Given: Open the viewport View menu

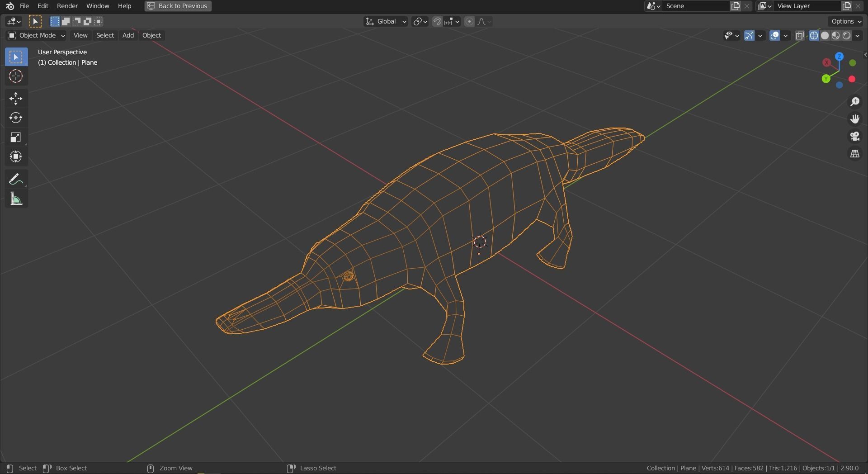Looking at the screenshot, I should coord(80,35).
